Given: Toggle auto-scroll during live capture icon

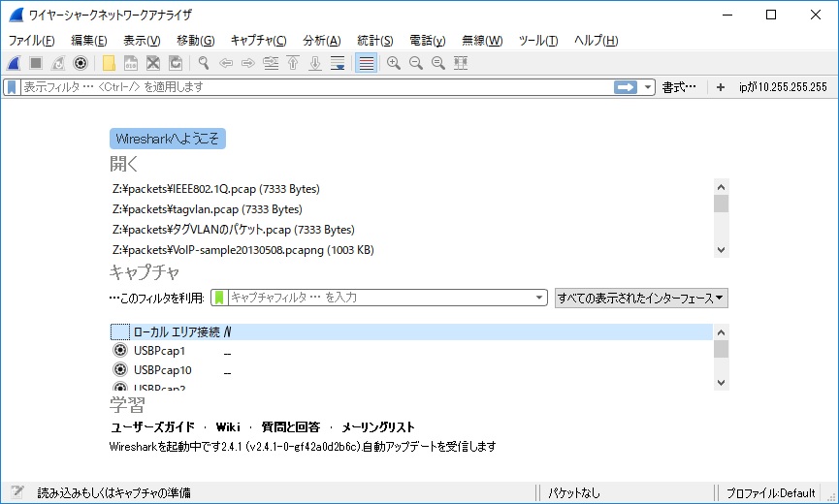Looking at the screenshot, I should pos(338,63).
